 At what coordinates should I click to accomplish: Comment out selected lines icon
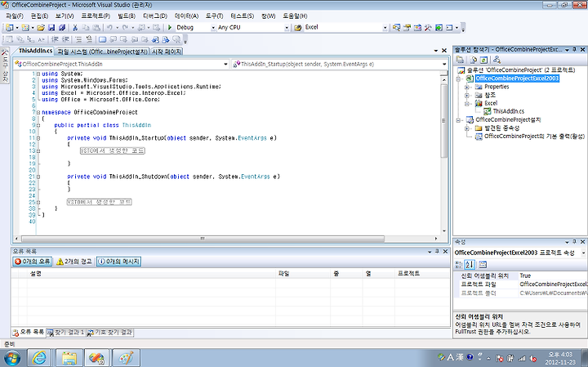point(78,39)
